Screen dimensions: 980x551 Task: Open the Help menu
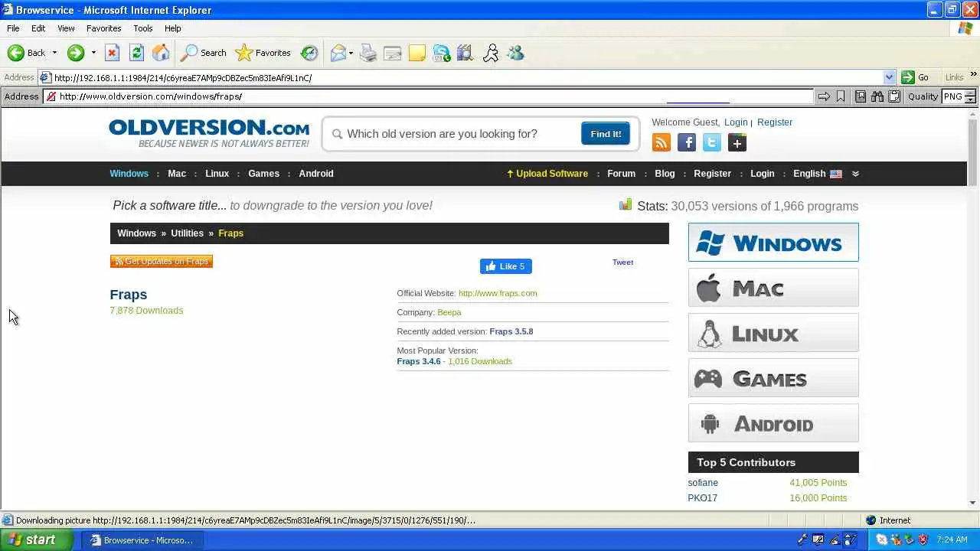[173, 28]
